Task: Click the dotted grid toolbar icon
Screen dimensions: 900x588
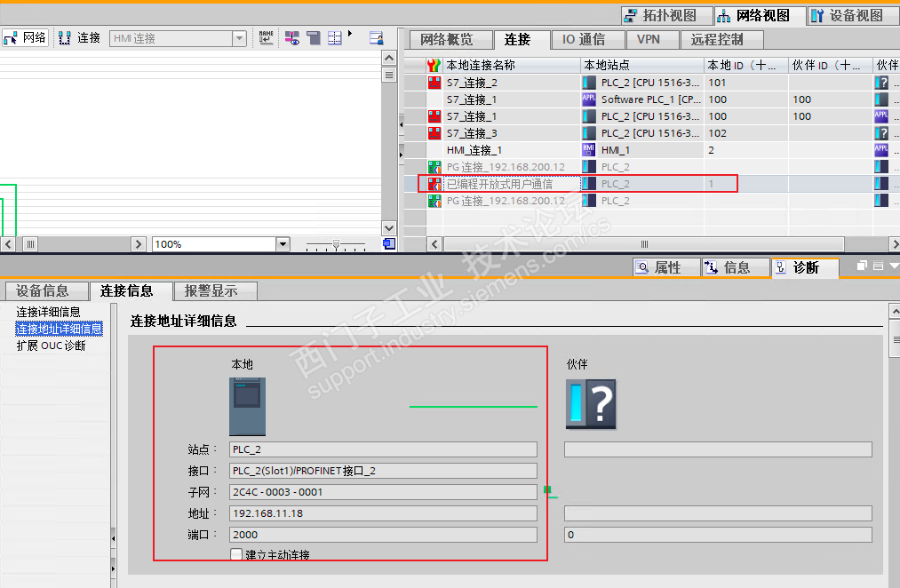Action: tap(335, 38)
